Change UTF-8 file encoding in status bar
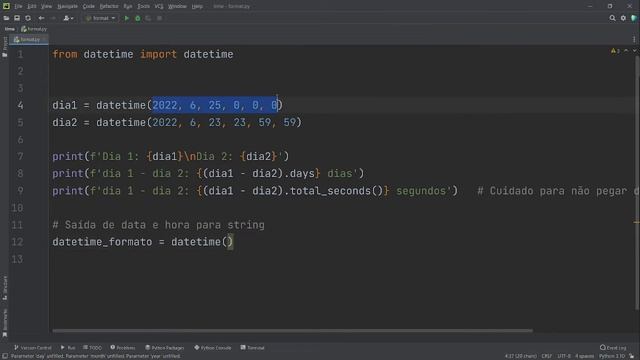Image resolution: width=640 pixels, height=360 pixels. pos(564,356)
